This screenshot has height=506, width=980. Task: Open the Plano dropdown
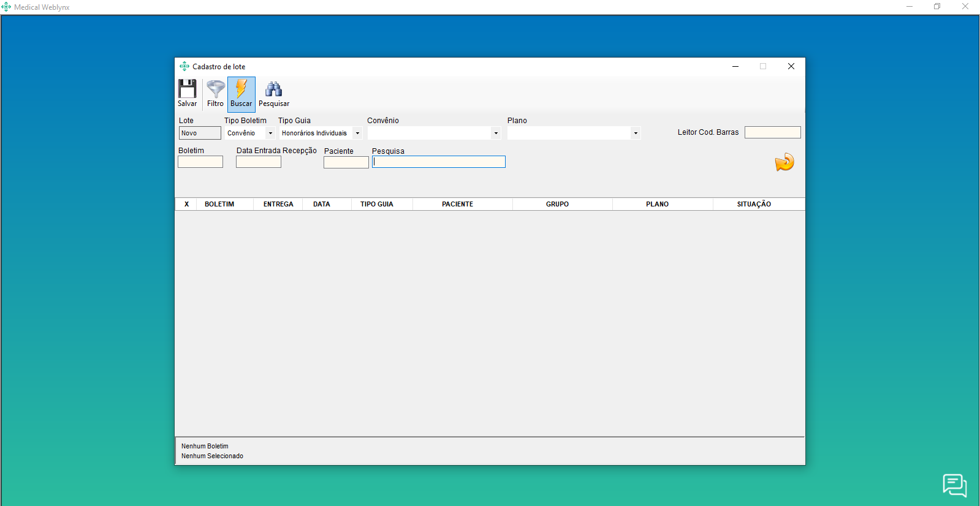point(636,133)
